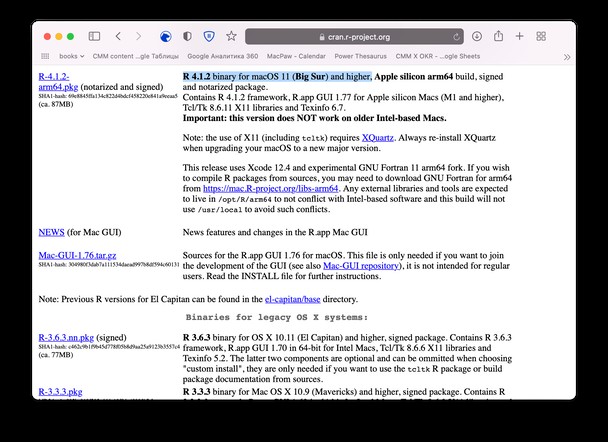Download Mac-GUI-1.76.tar.gz
Image resolution: width=608 pixels, height=442 pixels.
(x=77, y=256)
